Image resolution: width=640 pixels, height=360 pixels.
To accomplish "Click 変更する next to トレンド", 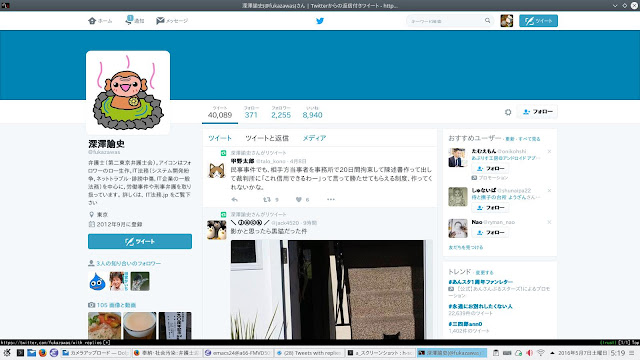I will (484, 273).
